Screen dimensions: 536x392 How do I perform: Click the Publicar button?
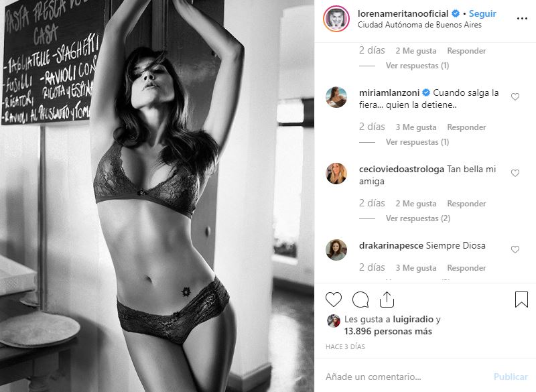pyautogui.click(x=511, y=377)
